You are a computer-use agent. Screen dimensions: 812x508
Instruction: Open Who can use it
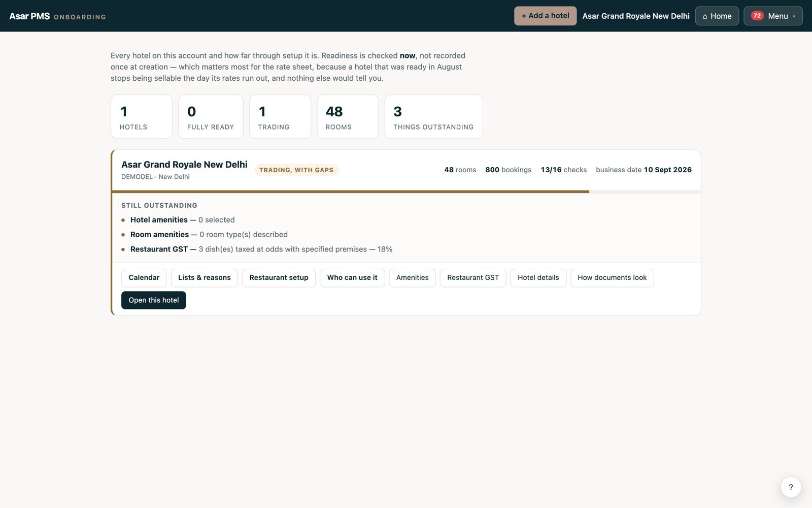click(x=352, y=278)
